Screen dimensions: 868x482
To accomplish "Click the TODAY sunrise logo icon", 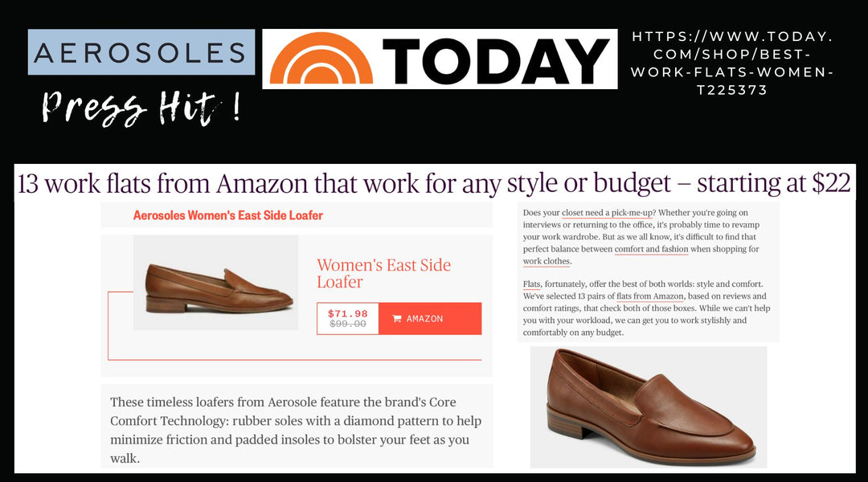I will [x=321, y=59].
